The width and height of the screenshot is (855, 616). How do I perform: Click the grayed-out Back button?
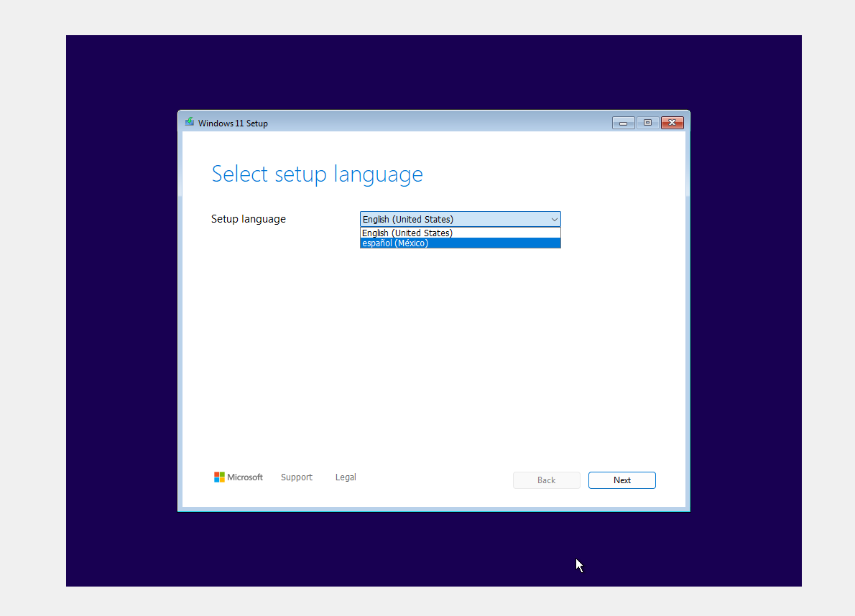(x=546, y=480)
